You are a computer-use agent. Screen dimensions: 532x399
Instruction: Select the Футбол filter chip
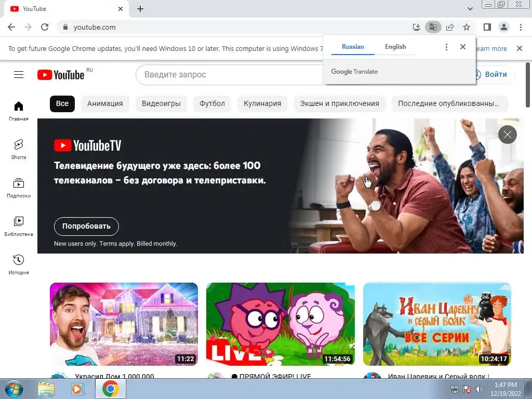point(212,103)
